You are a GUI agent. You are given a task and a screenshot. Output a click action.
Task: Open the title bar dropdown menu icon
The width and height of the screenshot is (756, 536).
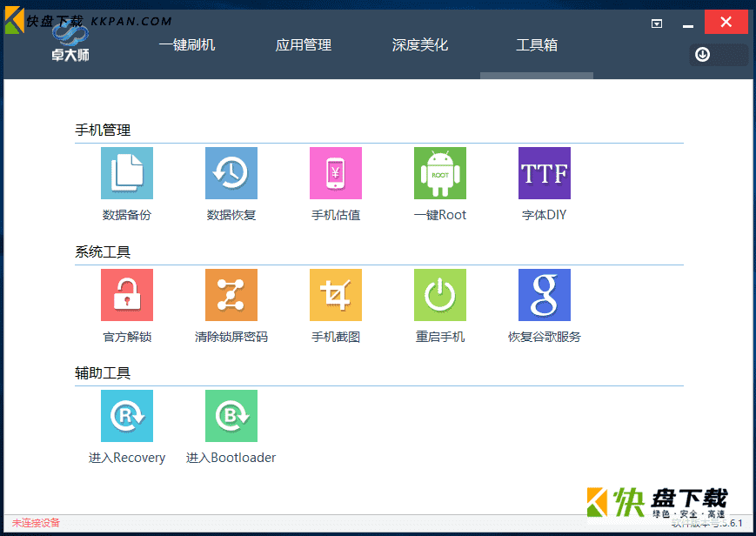(657, 23)
